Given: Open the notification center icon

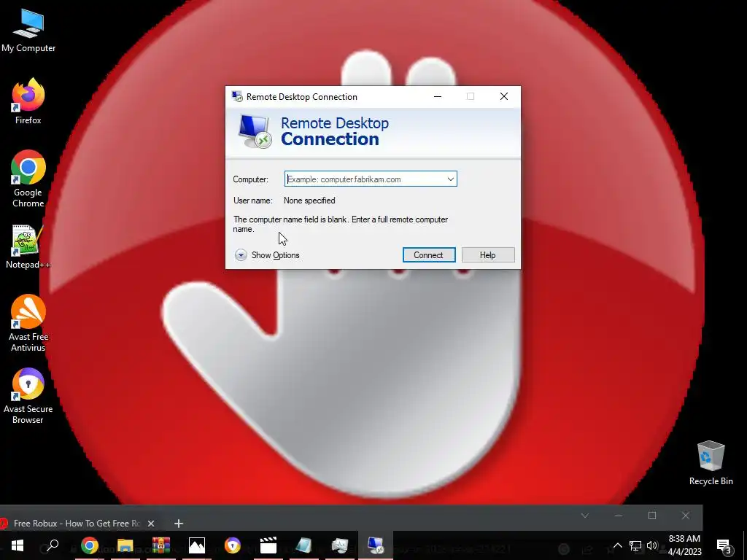Looking at the screenshot, I should pos(724,547).
